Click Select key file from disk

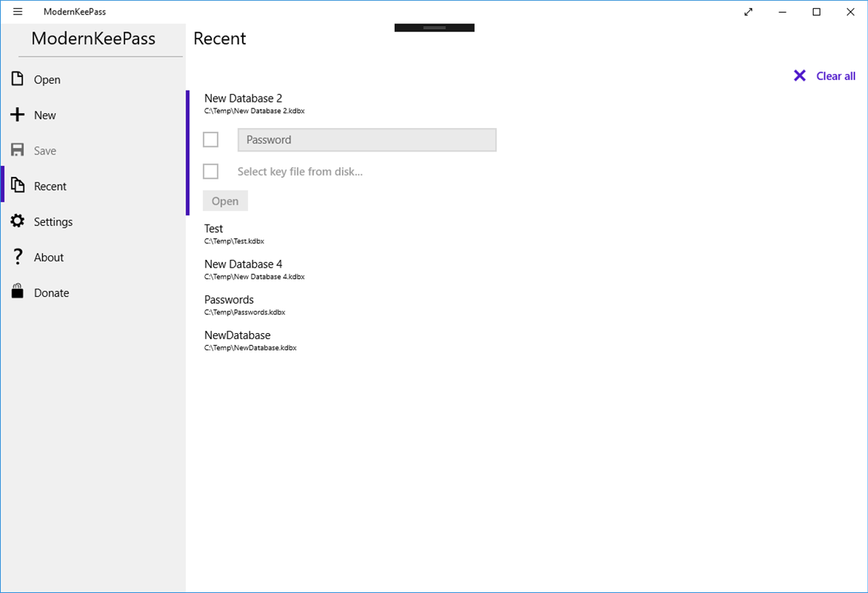(x=300, y=171)
